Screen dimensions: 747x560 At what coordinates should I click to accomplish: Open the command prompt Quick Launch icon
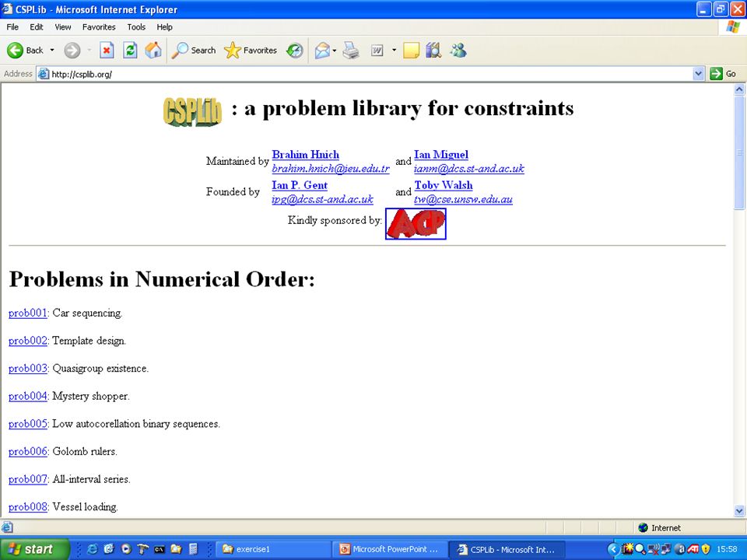159,549
